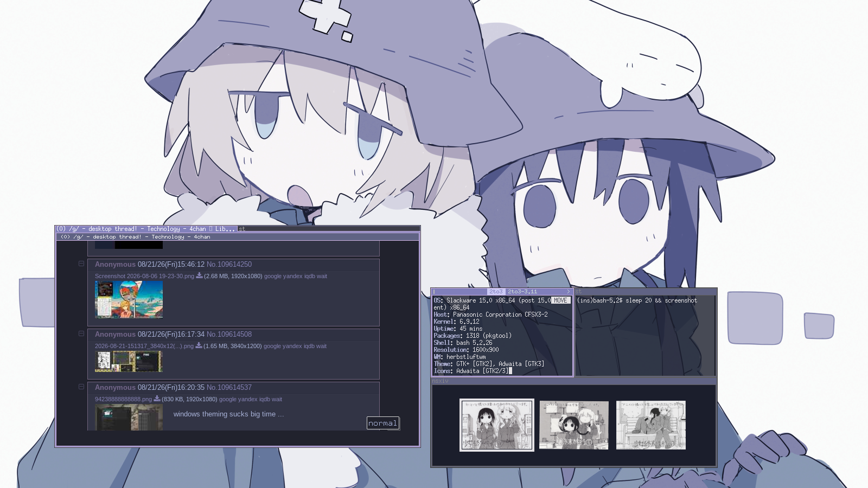This screenshot has height=488, width=868.
Task: Click post number No.109614250
Action: pos(229,265)
